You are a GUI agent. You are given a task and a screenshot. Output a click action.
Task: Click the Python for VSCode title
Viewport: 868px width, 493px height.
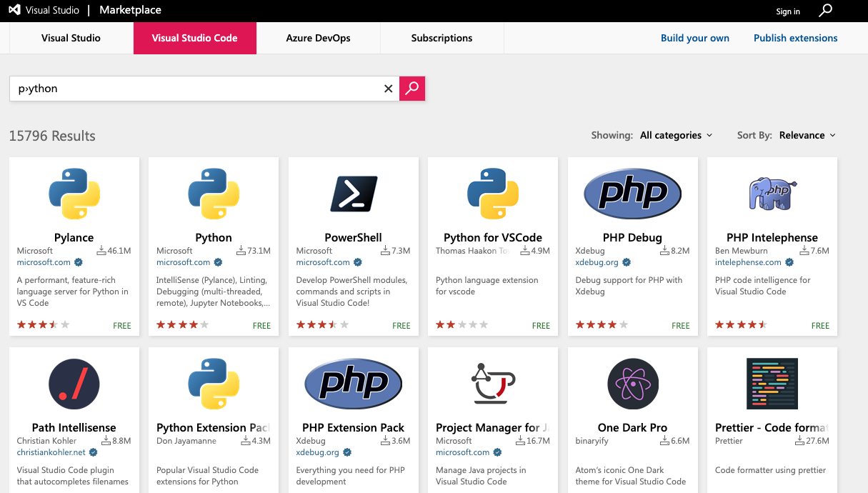pyautogui.click(x=493, y=237)
